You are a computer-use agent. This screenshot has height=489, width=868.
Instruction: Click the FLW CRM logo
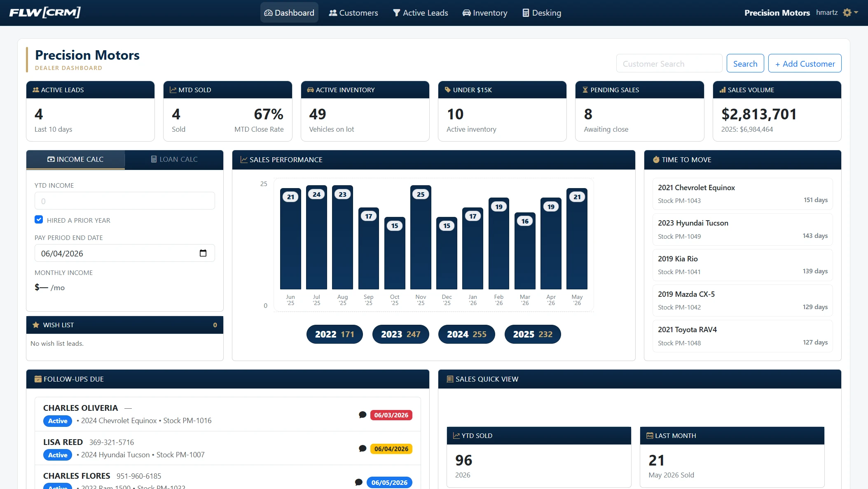click(45, 13)
